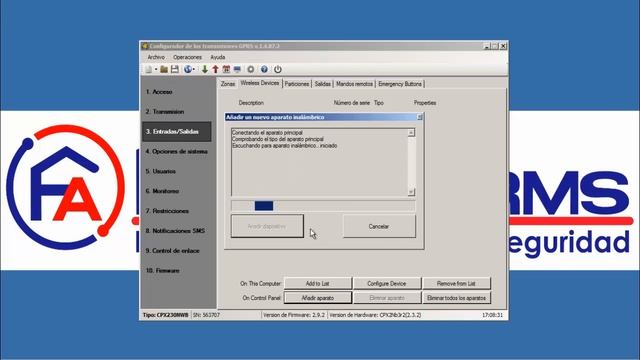Click the globe connection toolbar icon

(188, 69)
